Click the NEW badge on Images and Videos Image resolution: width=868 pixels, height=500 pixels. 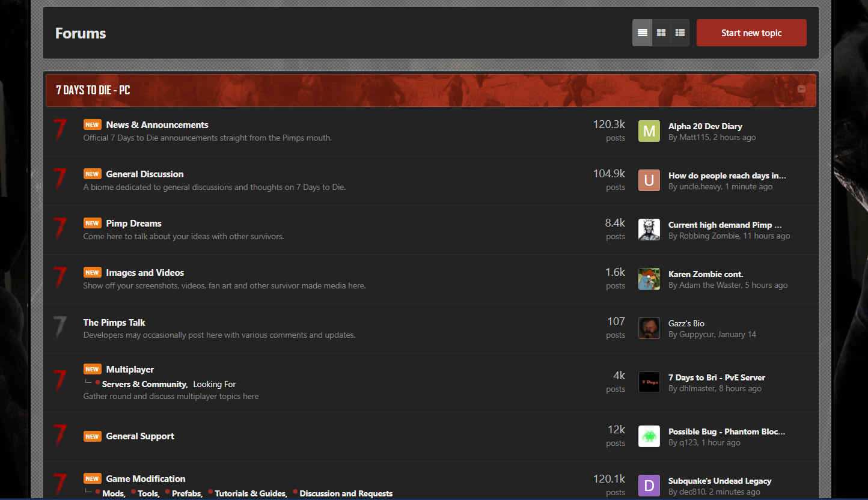92,273
